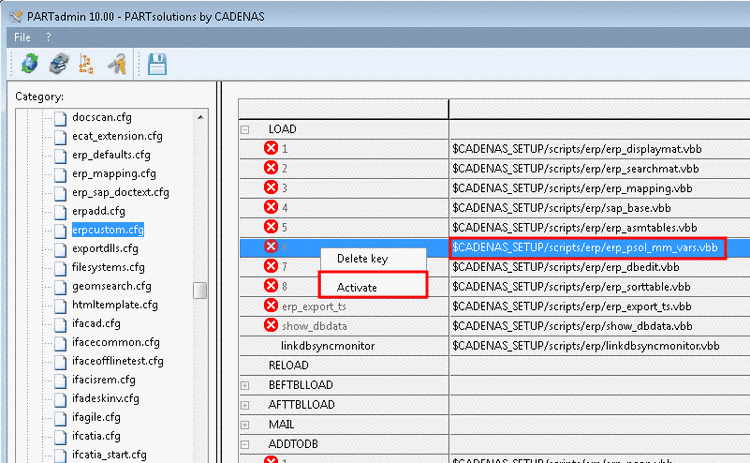Collapse the LOAD section
750x463 pixels.
click(x=245, y=129)
